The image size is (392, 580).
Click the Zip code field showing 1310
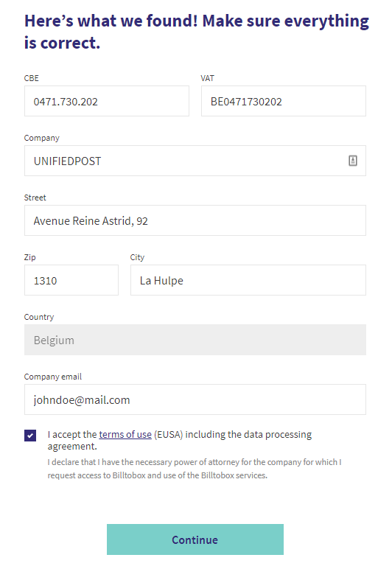tap(71, 280)
